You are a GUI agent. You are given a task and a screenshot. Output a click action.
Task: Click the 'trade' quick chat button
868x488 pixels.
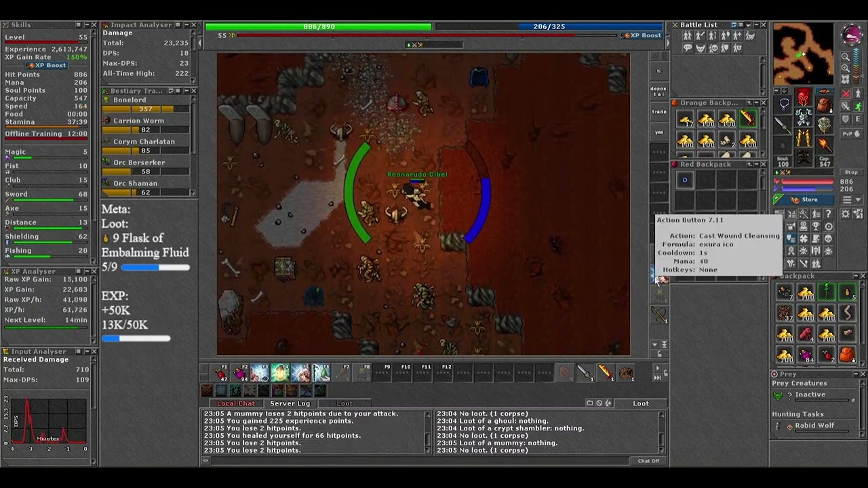(x=659, y=111)
